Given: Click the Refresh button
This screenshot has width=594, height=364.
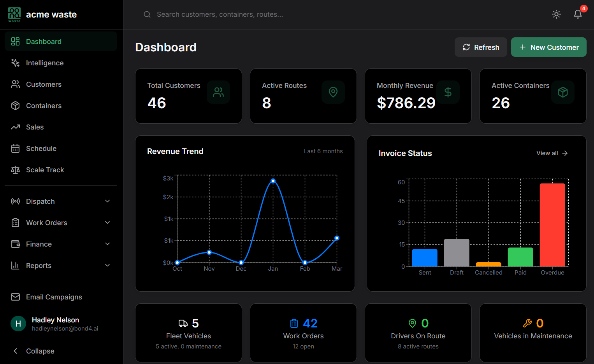Looking at the screenshot, I should point(481,47).
